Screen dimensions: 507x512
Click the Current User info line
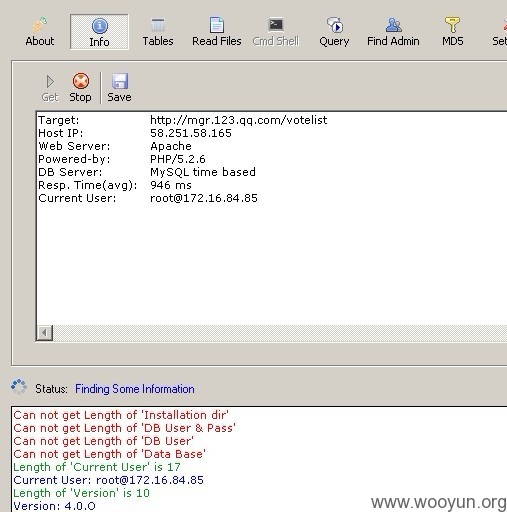click(148, 198)
